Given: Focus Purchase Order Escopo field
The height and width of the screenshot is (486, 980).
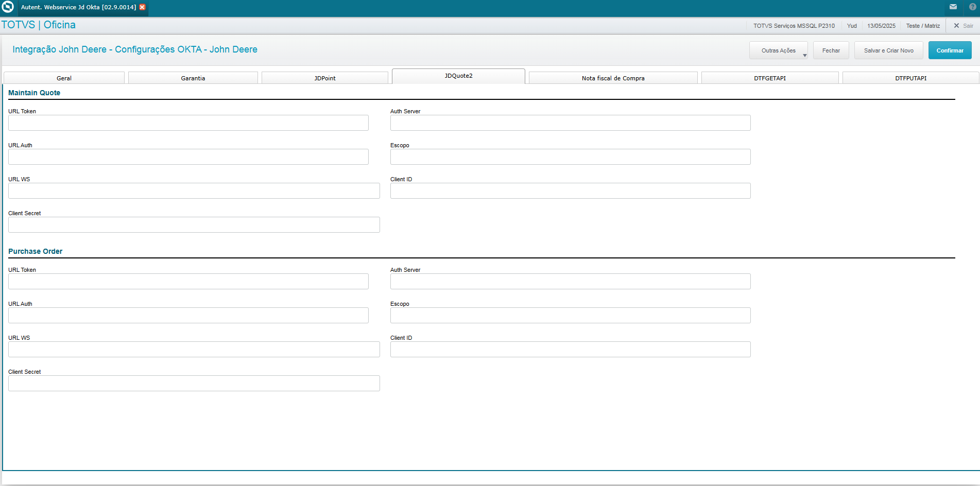Looking at the screenshot, I should pyautogui.click(x=571, y=316).
